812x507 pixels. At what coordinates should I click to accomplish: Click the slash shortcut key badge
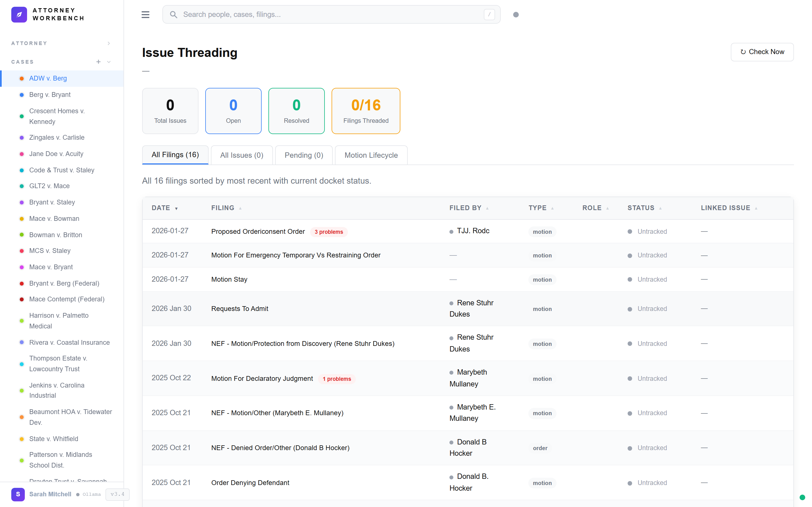click(x=489, y=14)
